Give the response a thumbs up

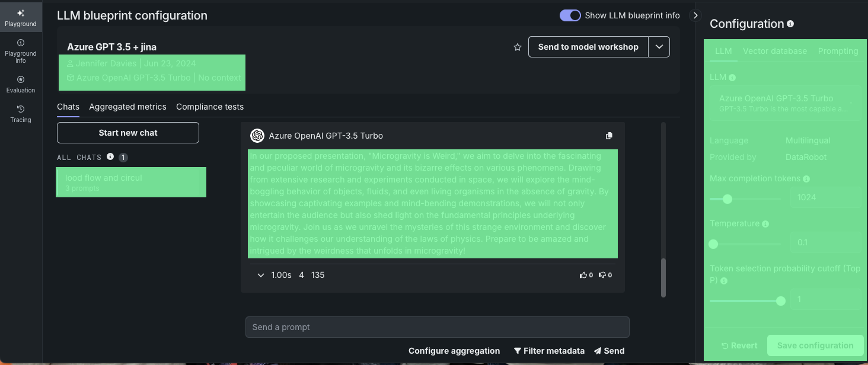[586, 275]
